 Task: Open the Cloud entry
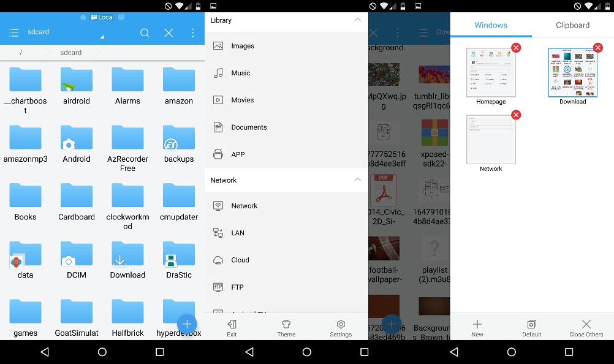pos(286,260)
